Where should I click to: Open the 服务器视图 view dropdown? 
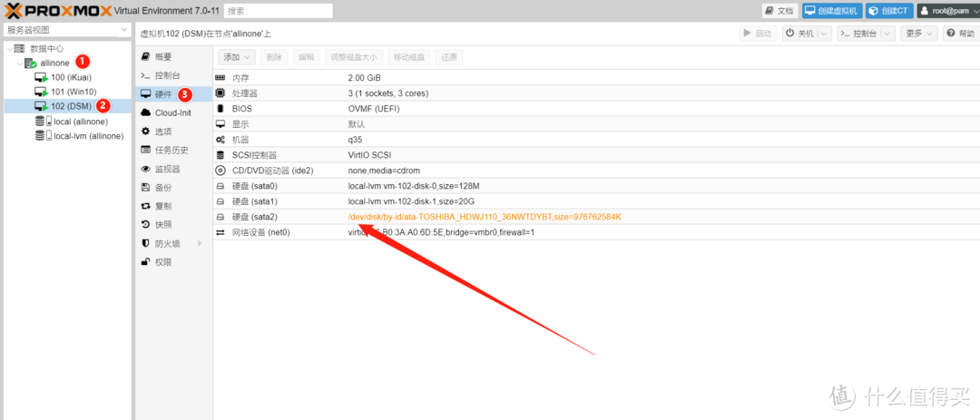66,30
